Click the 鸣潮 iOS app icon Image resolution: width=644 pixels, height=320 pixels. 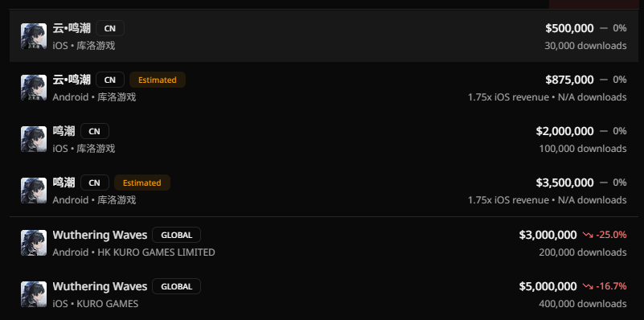(34, 139)
